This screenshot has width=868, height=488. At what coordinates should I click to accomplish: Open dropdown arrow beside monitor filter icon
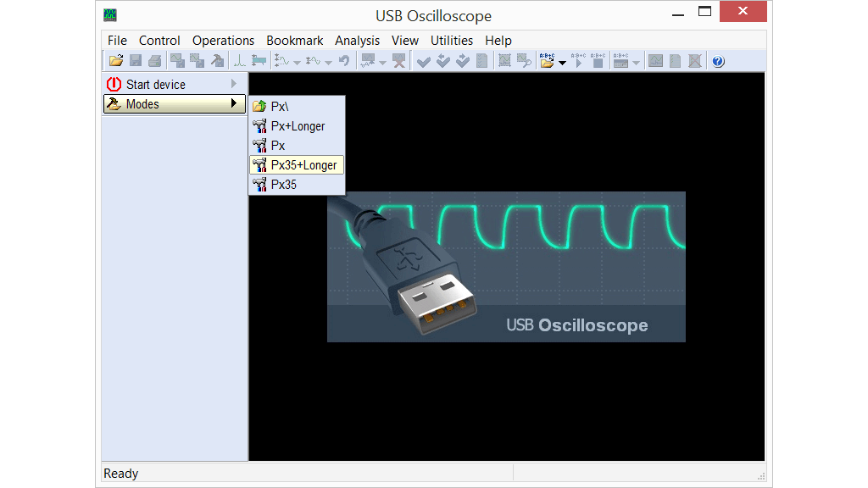point(382,63)
